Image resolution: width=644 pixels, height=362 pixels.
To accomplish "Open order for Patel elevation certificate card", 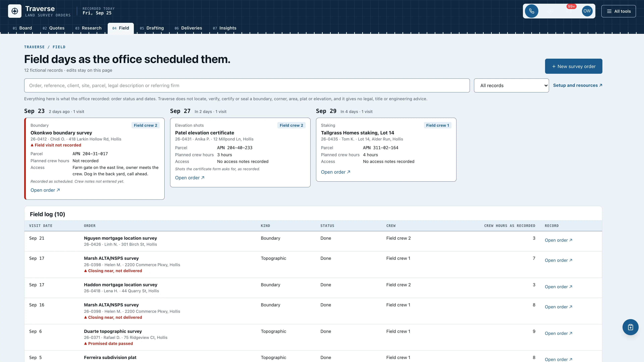I will click(190, 178).
